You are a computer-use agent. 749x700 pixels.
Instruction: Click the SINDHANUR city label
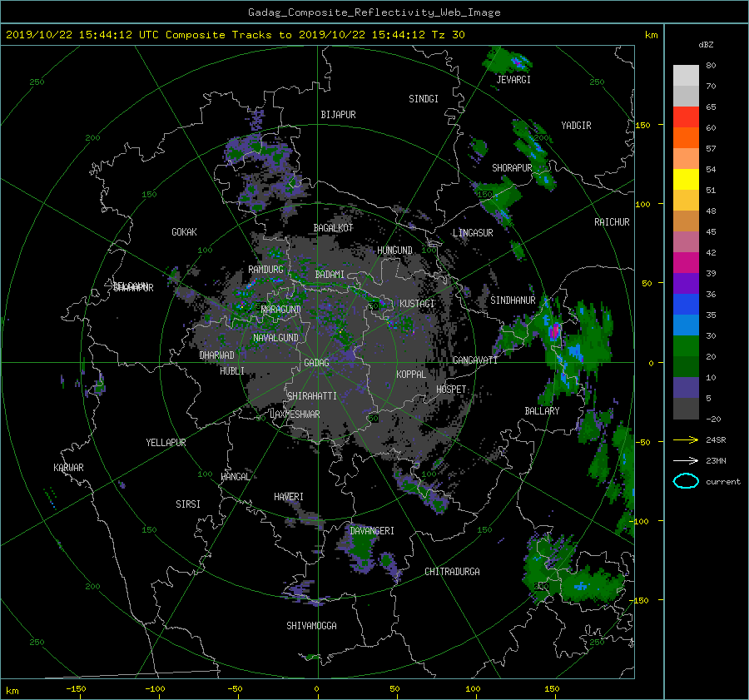click(x=513, y=300)
